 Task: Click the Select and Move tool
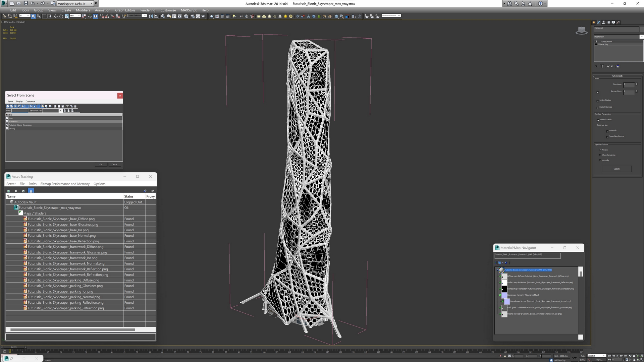pos(56,16)
